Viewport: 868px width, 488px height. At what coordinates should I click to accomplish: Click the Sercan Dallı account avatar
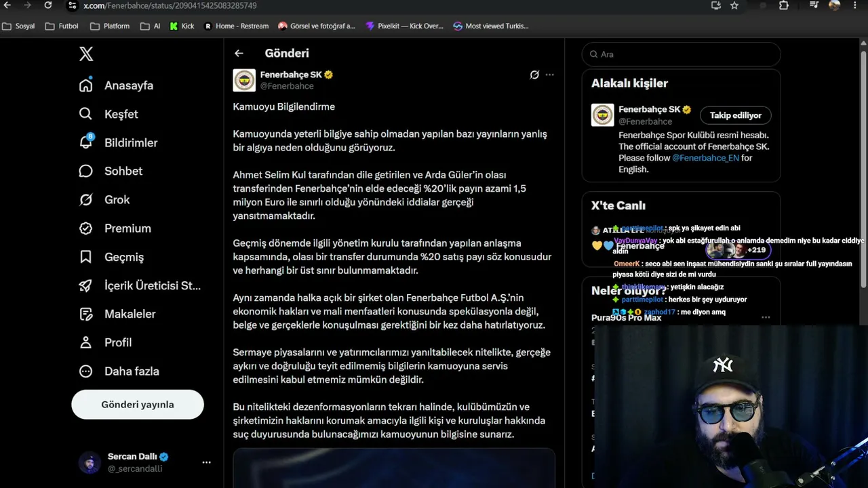pyautogui.click(x=90, y=462)
